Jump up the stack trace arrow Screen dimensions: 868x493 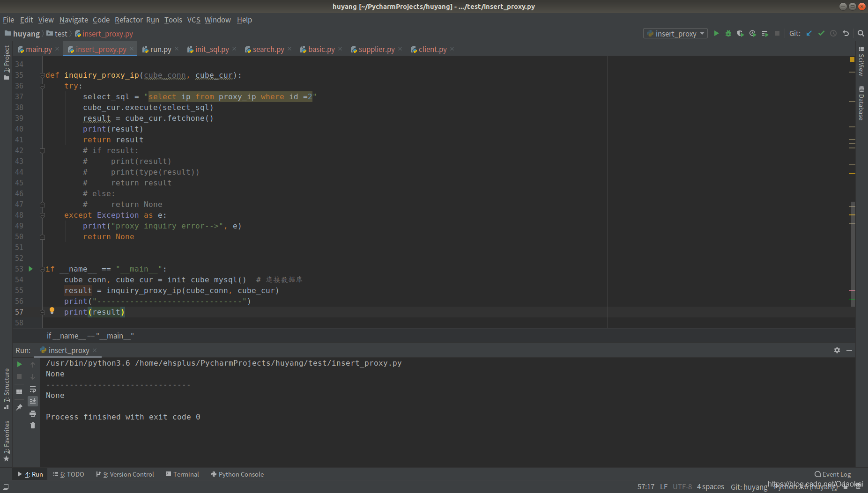coord(33,364)
